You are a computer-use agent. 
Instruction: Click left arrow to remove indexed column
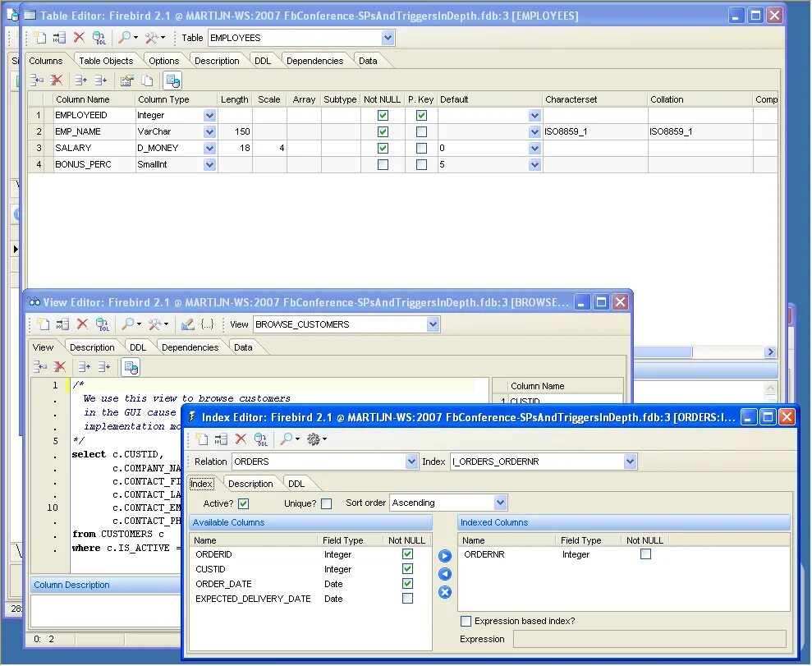coord(445,574)
